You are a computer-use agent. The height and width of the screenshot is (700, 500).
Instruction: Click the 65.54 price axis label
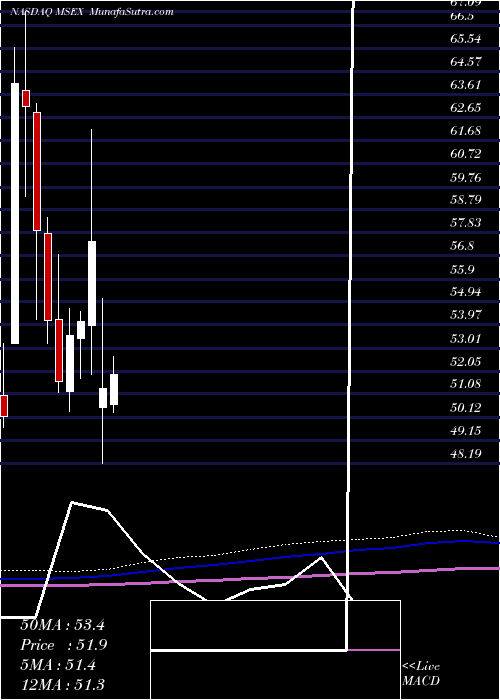click(466, 39)
